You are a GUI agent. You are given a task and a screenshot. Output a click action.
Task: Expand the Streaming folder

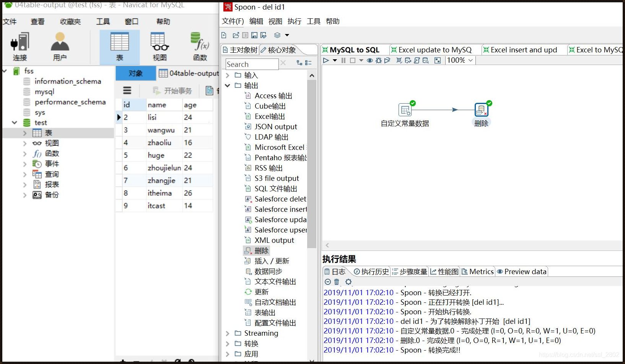pos(228,333)
